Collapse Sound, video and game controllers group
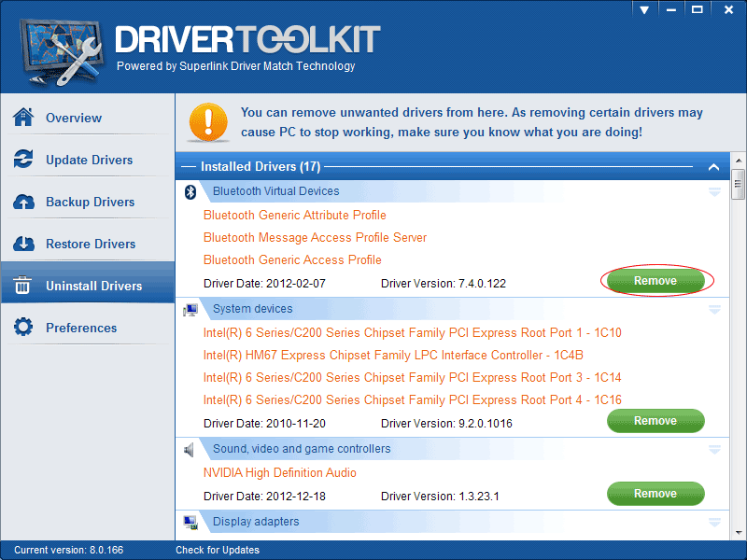The height and width of the screenshot is (560, 747). point(714,450)
